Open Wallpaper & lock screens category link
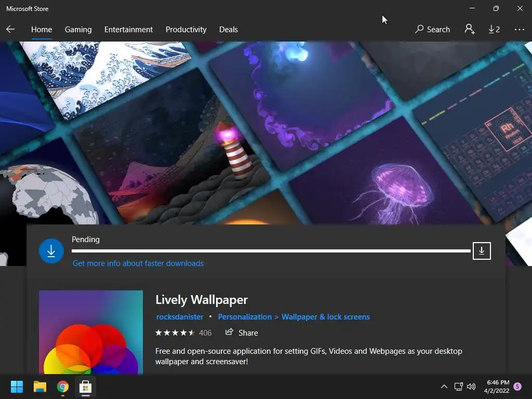This screenshot has height=399, width=532. 326,317
